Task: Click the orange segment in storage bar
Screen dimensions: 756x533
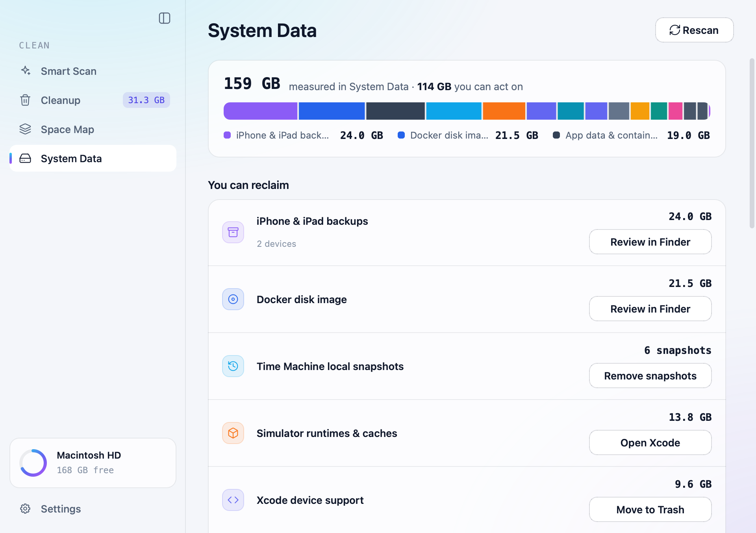Action: pos(504,111)
